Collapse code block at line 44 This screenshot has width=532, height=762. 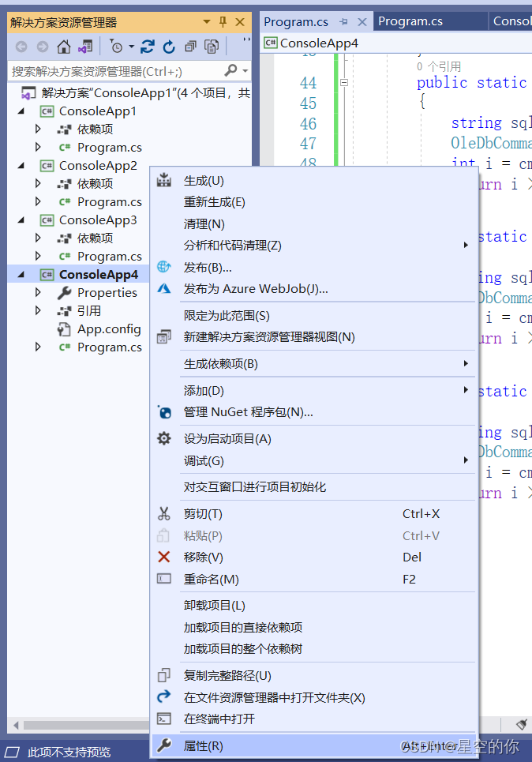click(x=344, y=83)
